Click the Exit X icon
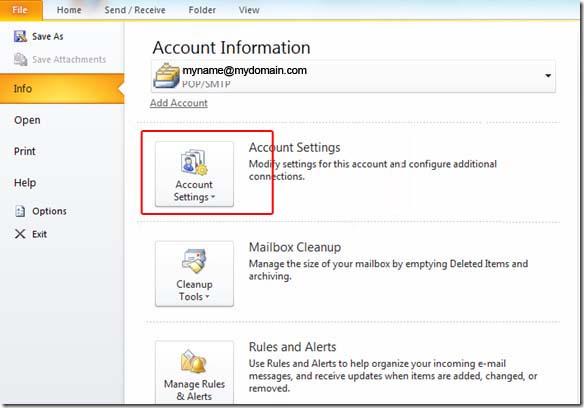 tap(20, 234)
